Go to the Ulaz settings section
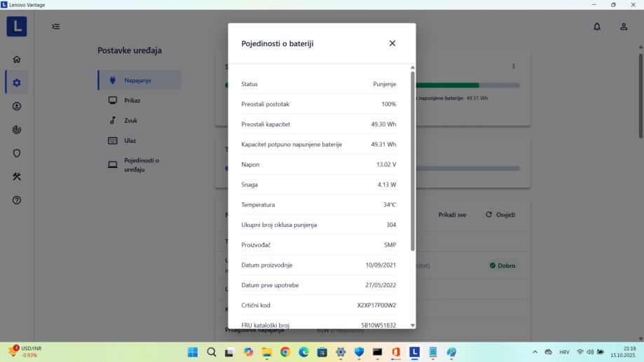 pyautogui.click(x=130, y=141)
